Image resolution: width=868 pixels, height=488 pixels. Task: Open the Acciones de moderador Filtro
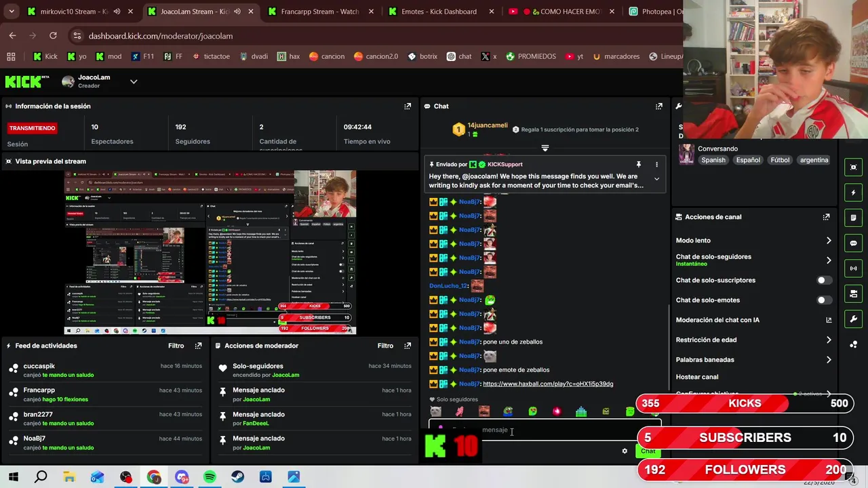coord(385,346)
